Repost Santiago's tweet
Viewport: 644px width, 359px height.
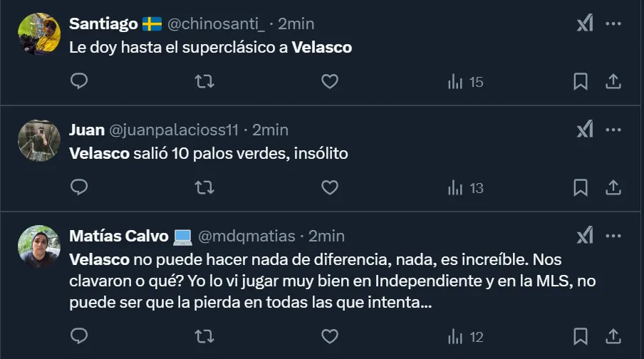[204, 82]
